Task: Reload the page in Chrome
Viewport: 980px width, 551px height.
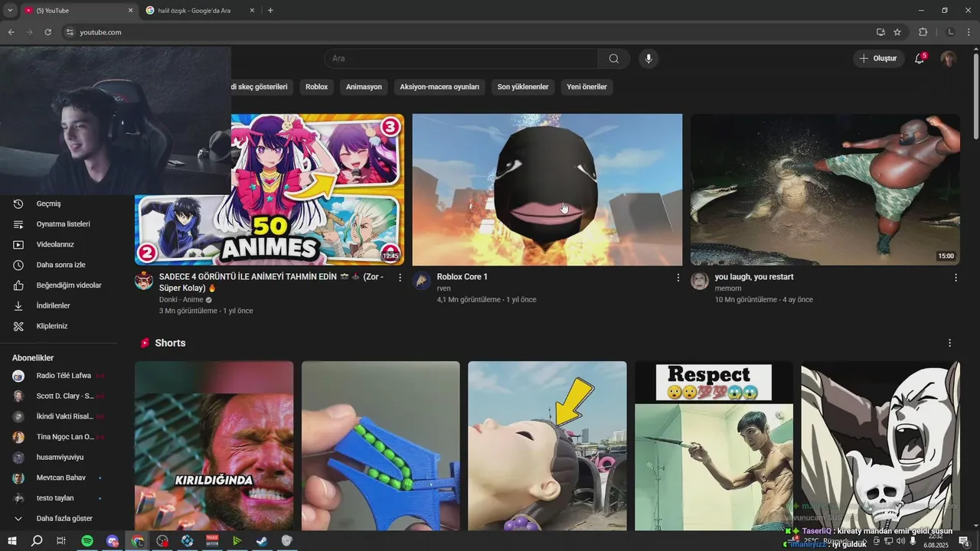Action: point(47,32)
